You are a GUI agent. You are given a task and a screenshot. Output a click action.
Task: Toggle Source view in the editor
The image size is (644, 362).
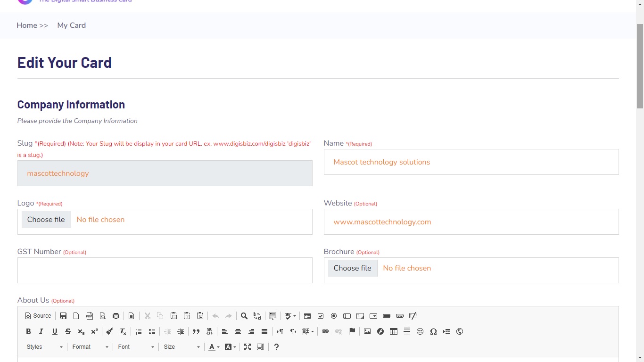click(x=38, y=316)
